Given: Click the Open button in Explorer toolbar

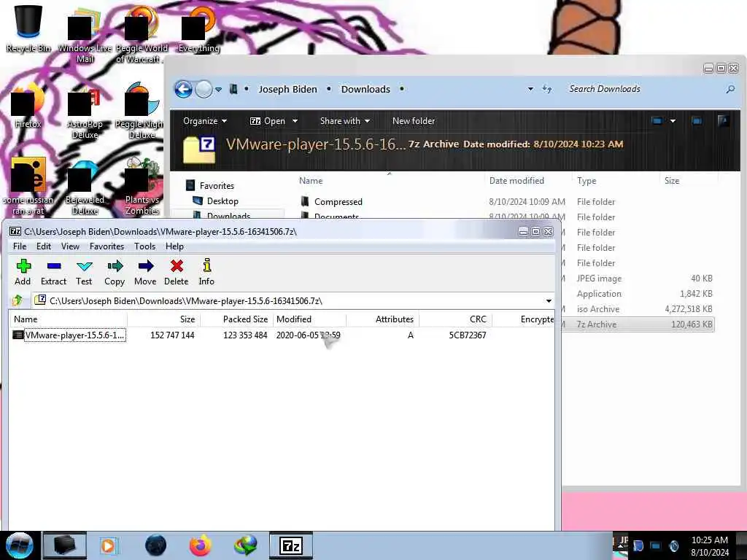Looking at the screenshot, I should (x=268, y=121).
